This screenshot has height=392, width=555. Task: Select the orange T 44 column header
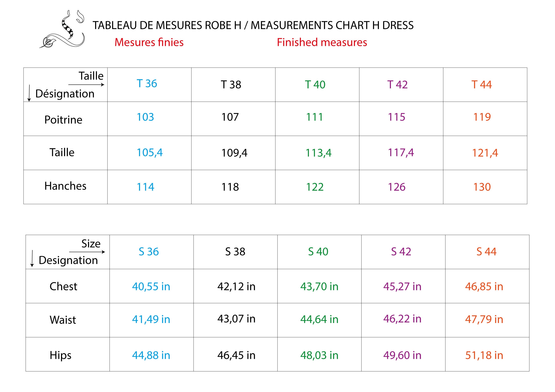[x=481, y=84]
